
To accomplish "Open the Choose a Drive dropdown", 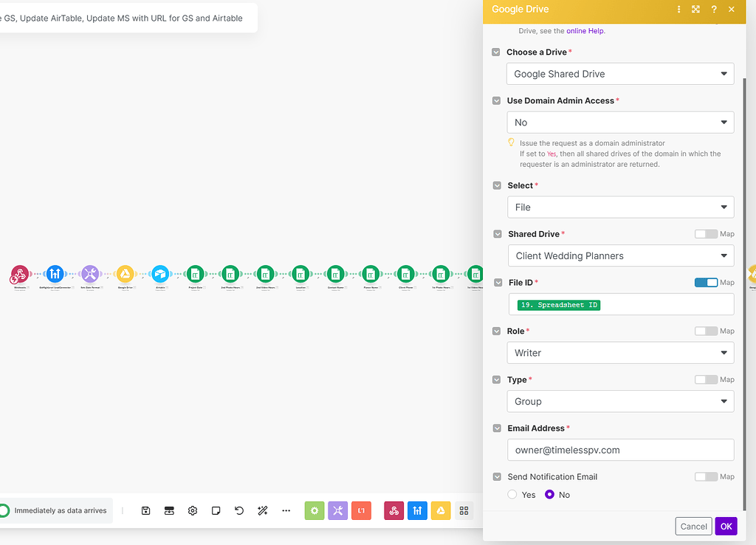I will (x=620, y=74).
